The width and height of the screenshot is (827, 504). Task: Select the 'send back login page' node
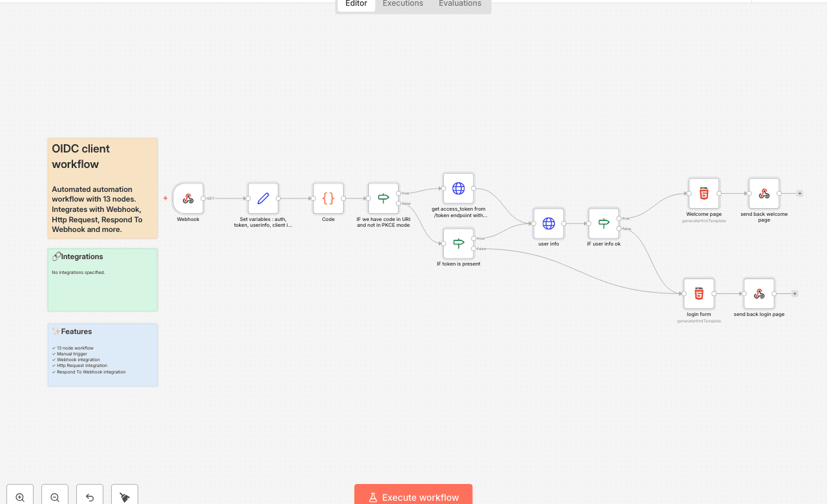coord(759,293)
